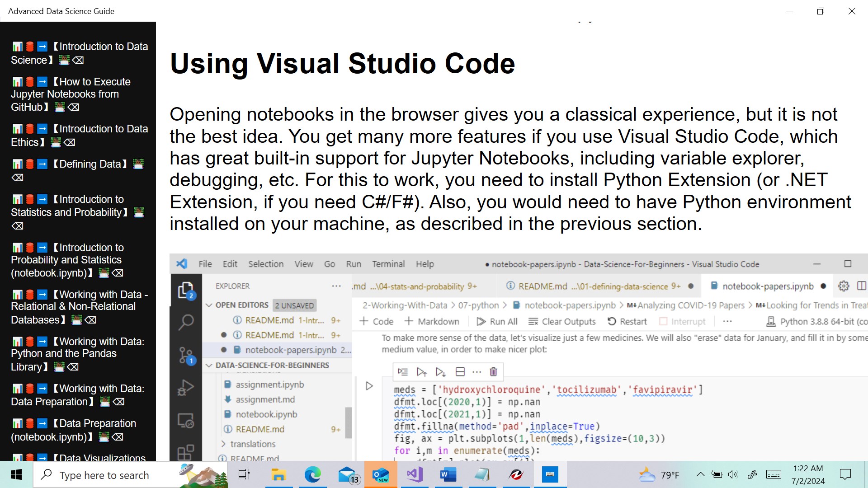Image resolution: width=868 pixels, height=488 pixels.
Task: Click the Outlook New taskbar icon
Action: click(381, 474)
